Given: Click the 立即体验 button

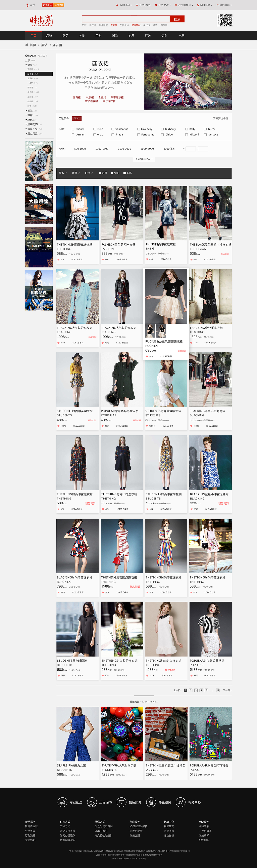Looking at the screenshot, I should point(47,5).
